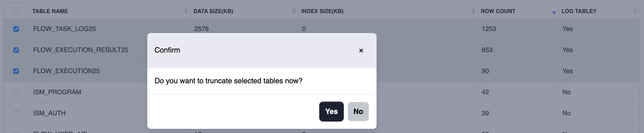Viewport: 644px width, 133px height.
Task: Sort by Index Size(KB) sort arrows
Action: click(473, 11)
